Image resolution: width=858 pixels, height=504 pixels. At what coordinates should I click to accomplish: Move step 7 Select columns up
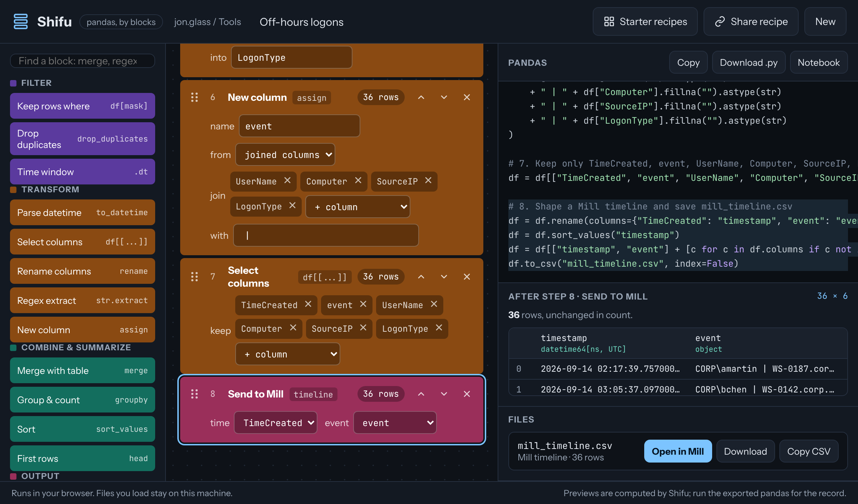point(421,277)
